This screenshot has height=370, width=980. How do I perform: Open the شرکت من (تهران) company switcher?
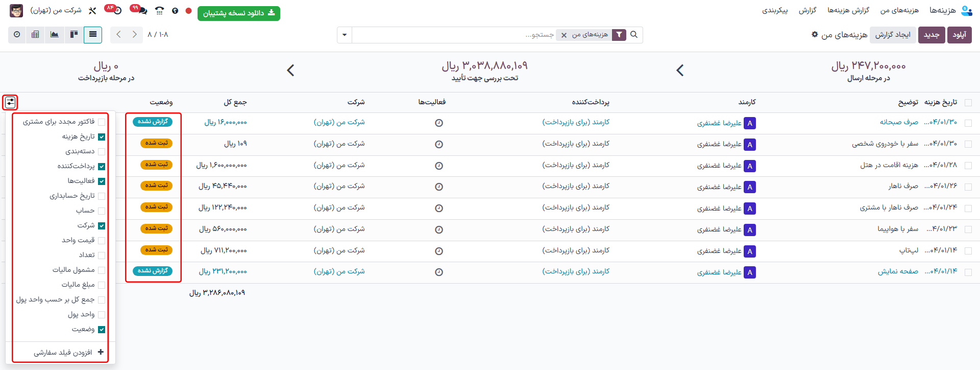pyautogui.click(x=56, y=11)
